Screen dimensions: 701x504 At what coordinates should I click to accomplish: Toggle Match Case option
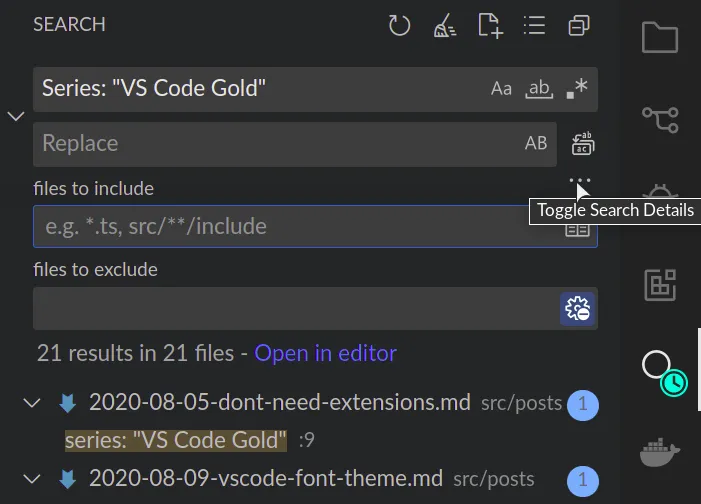coord(501,89)
